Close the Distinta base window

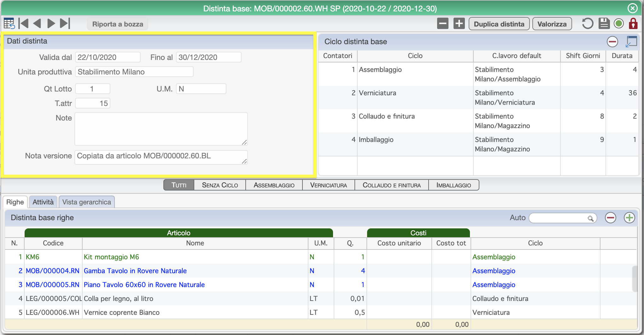pos(633,8)
